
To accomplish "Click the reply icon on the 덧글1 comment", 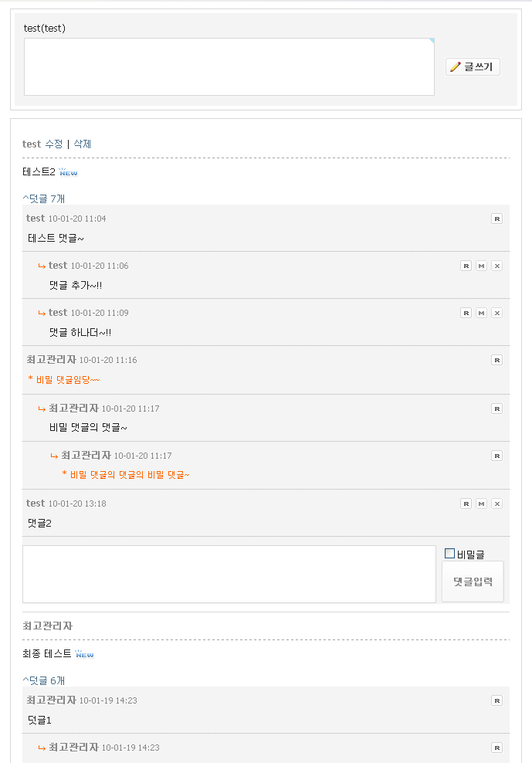I will pyautogui.click(x=496, y=700).
